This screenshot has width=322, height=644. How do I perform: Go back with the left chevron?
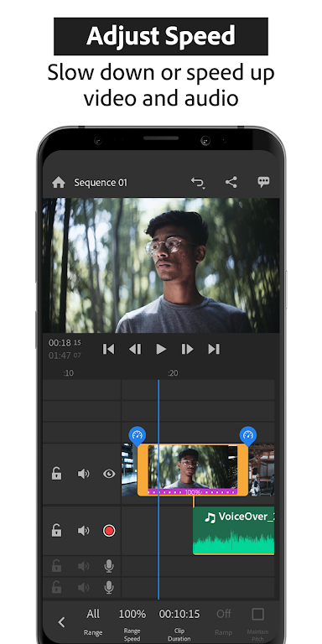coord(61,622)
